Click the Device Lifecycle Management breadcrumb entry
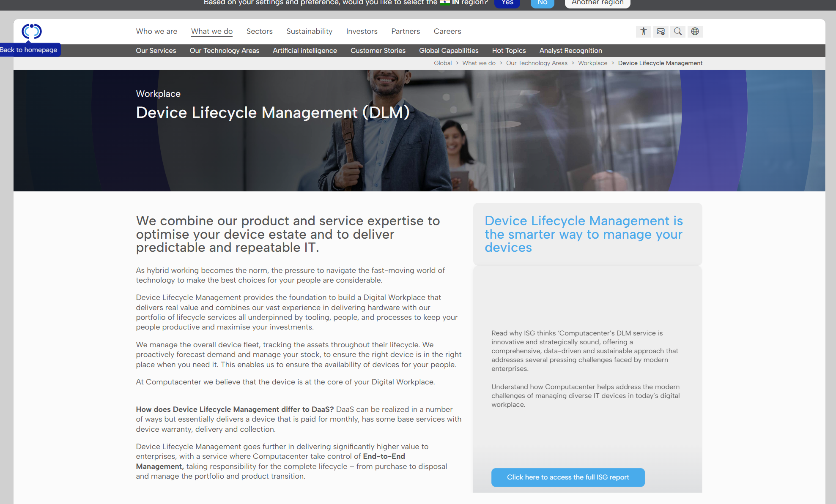The width and height of the screenshot is (836, 504). [660, 63]
